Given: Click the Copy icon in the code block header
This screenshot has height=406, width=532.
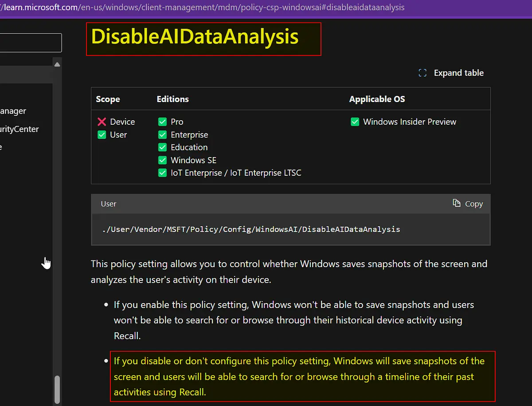Looking at the screenshot, I should tap(457, 203).
